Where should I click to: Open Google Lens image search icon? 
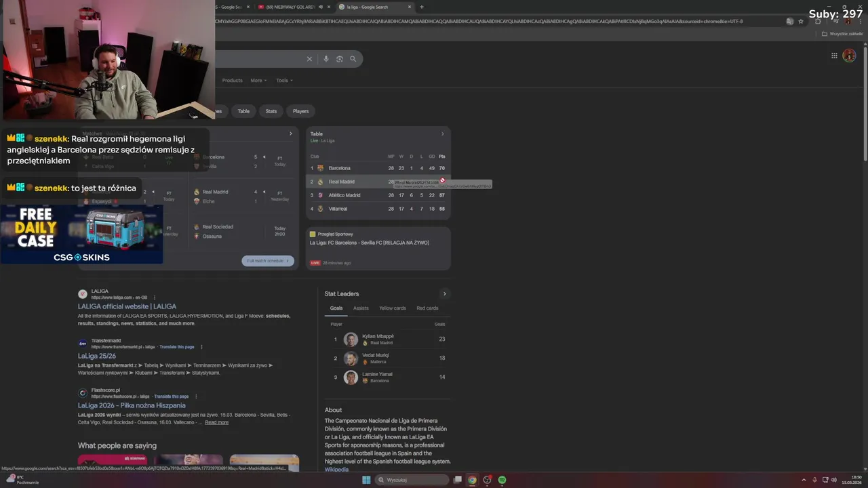pos(340,59)
